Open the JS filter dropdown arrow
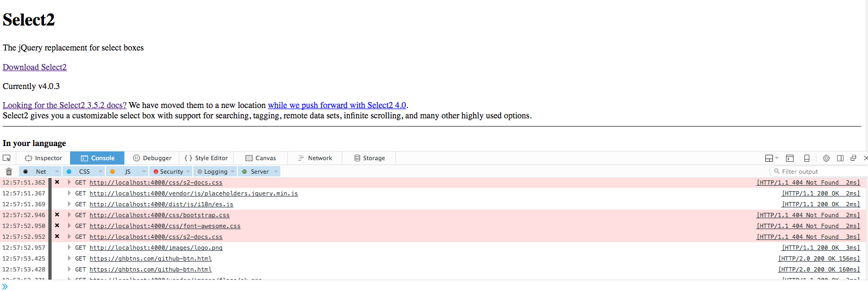The height and width of the screenshot is (291, 868). click(x=144, y=172)
